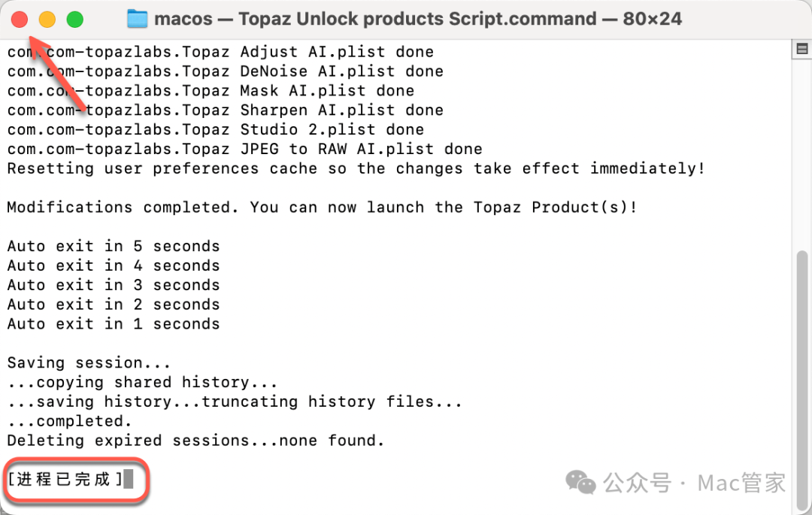Click the 'Auto exit in 5 seconds' line
This screenshot has height=515, width=812.
tap(114, 246)
